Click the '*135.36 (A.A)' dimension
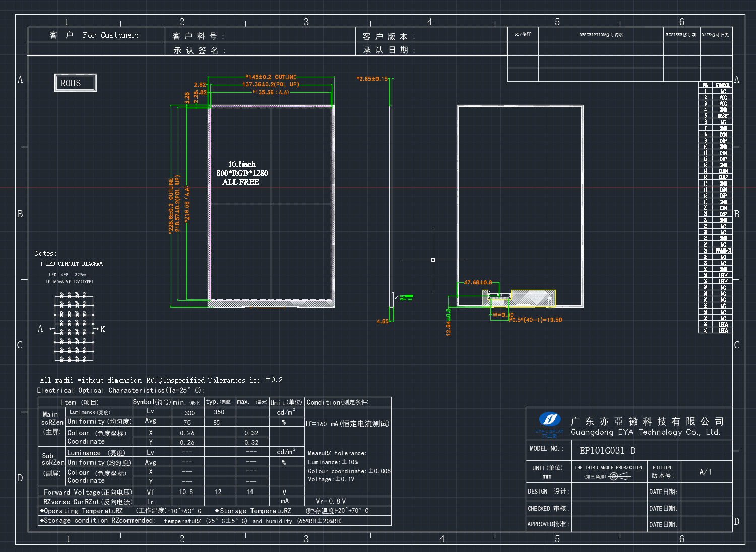The image size is (756, 552). (x=271, y=92)
